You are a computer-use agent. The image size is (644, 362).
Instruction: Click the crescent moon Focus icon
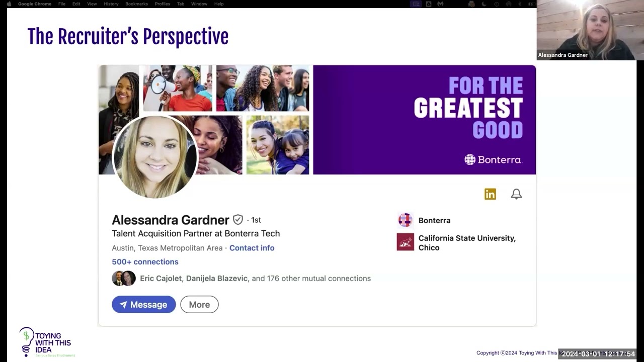pos(484,4)
